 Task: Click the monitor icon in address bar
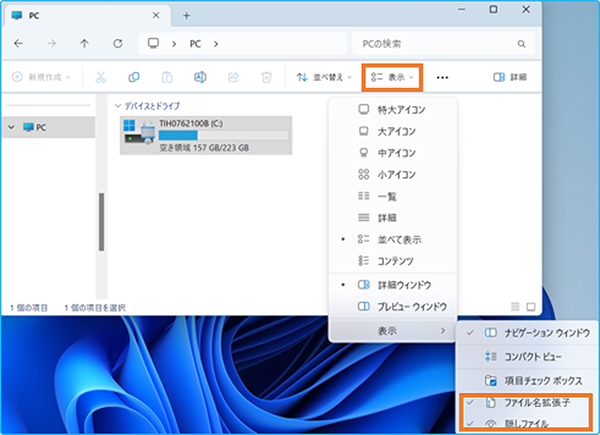pyautogui.click(x=153, y=43)
